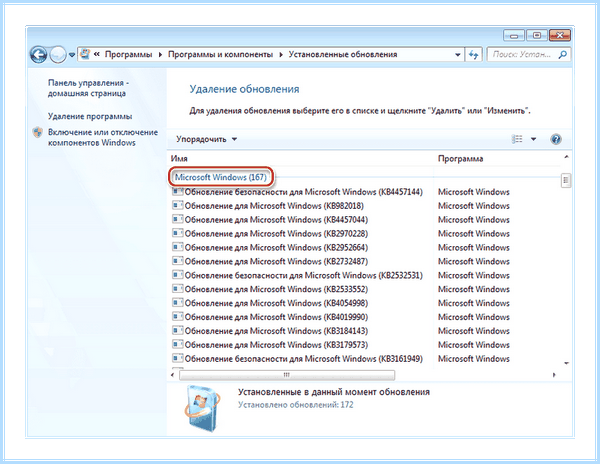Click the installed updates box icon in details pane
Image resolution: width=600 pixels, height=464 pixels.
pyautogui.click(x=202, y=409)
